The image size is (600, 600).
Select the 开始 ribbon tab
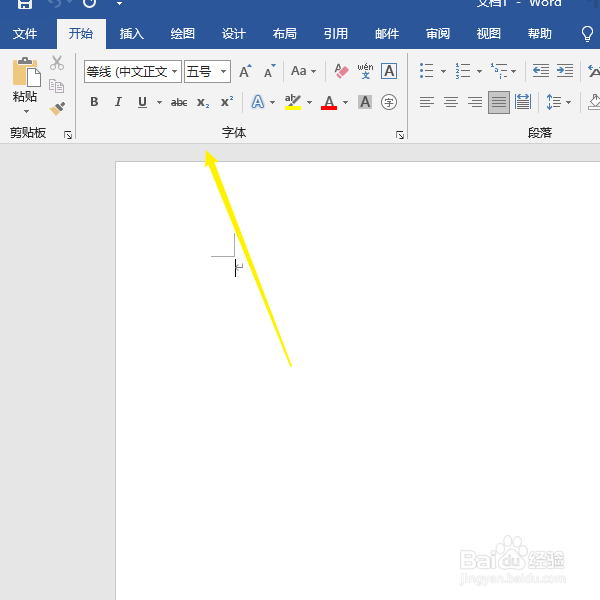pos(81,34)
